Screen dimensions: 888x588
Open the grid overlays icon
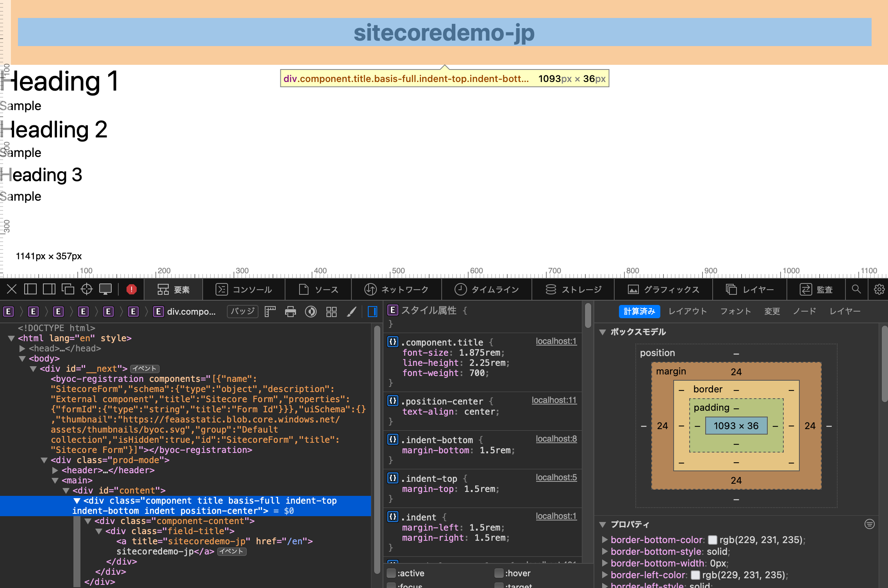[x=332, y=312]
